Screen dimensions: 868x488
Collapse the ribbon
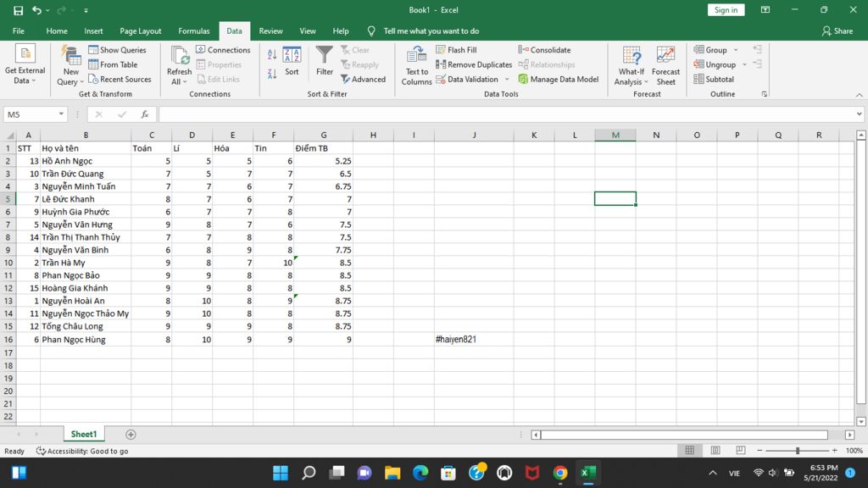pyautogui.click(x=860, y=95)
